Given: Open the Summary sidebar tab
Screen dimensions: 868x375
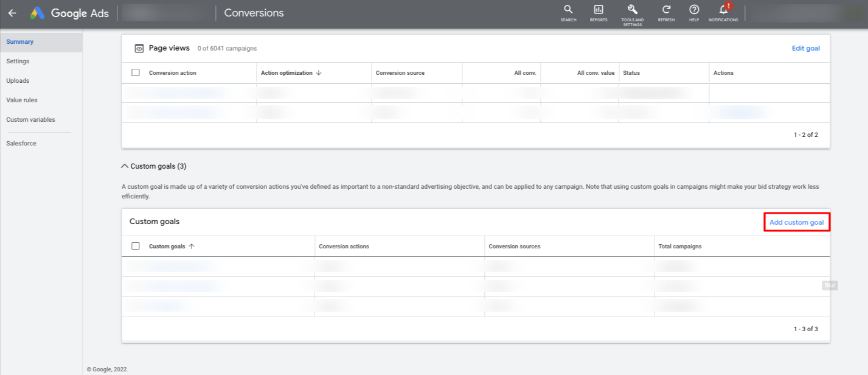Looking at the screenshot, I should tap(41, 42).
